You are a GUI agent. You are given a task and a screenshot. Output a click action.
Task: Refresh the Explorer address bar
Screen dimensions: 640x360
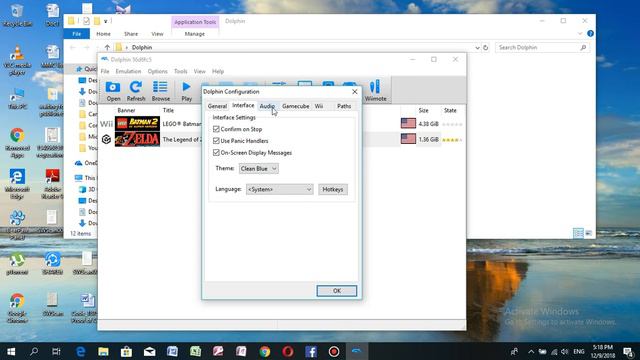(485, 47)
